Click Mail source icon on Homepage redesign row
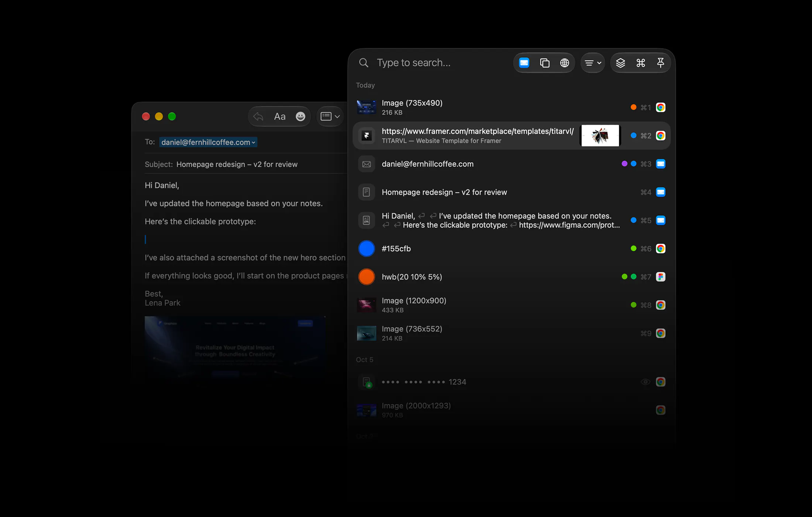Screen dimensions: 812x517 tap(661, 192)
